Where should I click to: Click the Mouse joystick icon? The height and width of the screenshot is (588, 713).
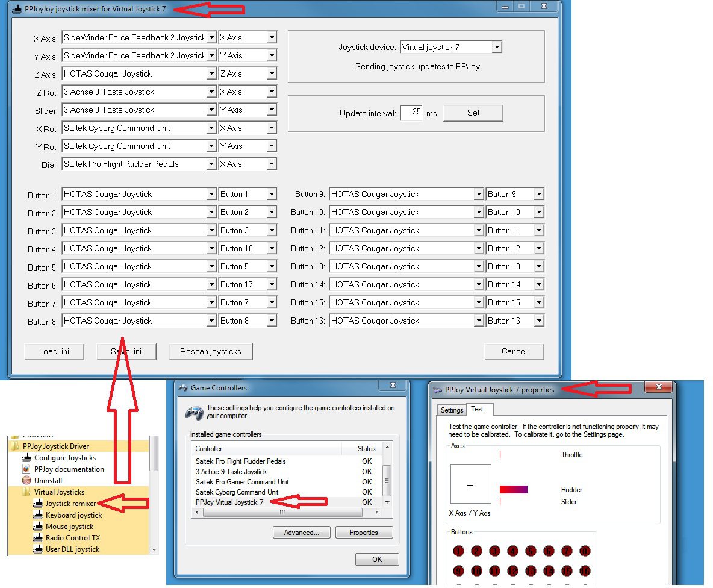[x=38, y=526]
